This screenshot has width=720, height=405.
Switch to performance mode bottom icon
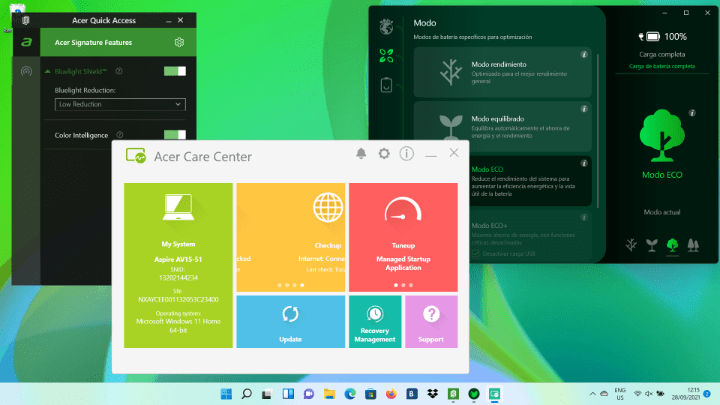point(631,245)
